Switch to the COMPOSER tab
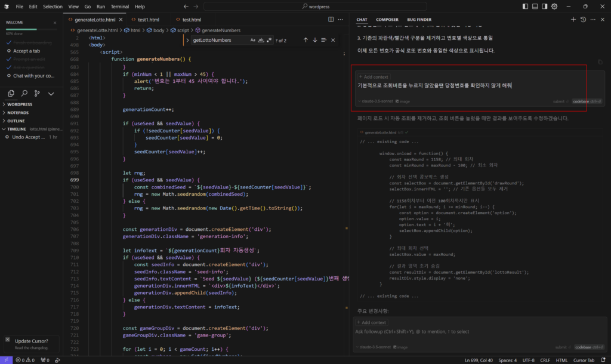The height and width of the screenshot is (364, 611). pos(387,20)
